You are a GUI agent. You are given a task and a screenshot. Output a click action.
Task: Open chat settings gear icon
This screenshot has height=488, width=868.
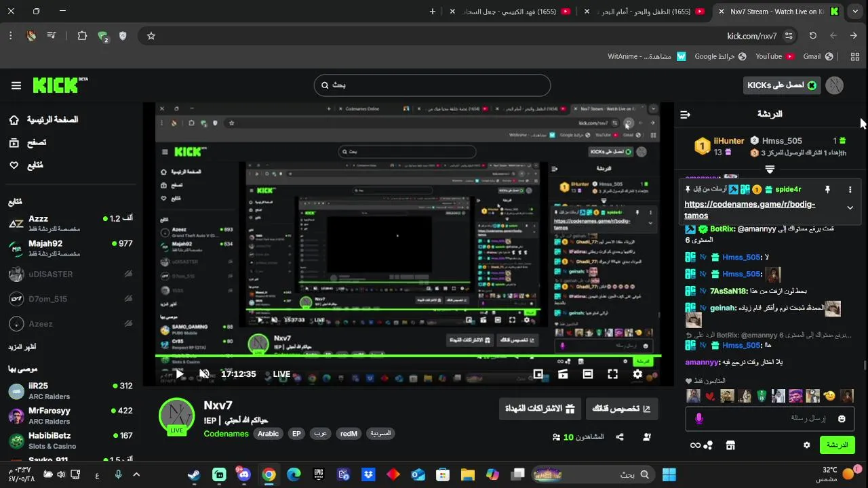tap(806, 445)
